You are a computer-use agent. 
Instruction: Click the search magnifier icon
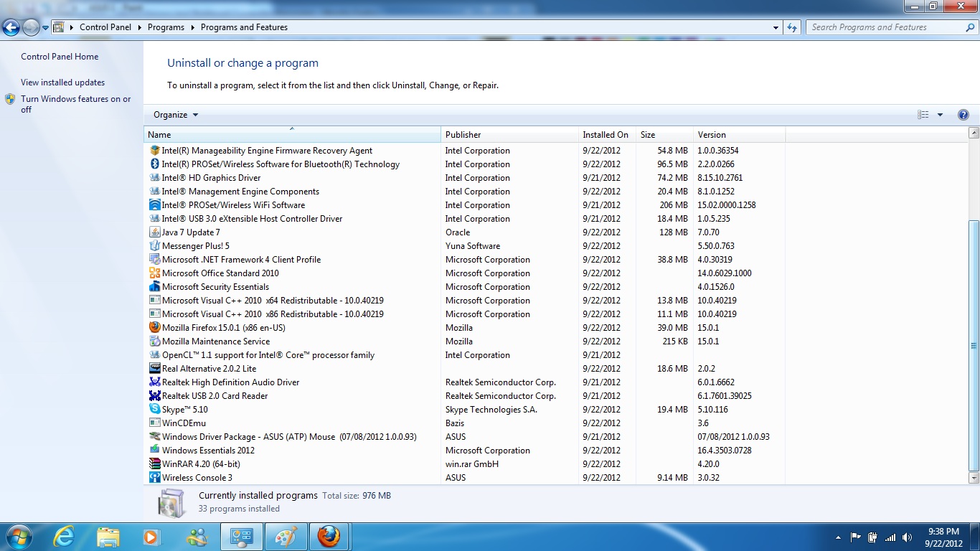(970, 27)
